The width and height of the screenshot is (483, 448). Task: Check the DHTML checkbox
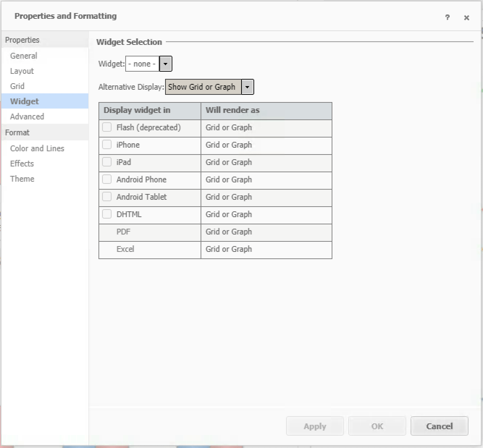coord(107,214)
